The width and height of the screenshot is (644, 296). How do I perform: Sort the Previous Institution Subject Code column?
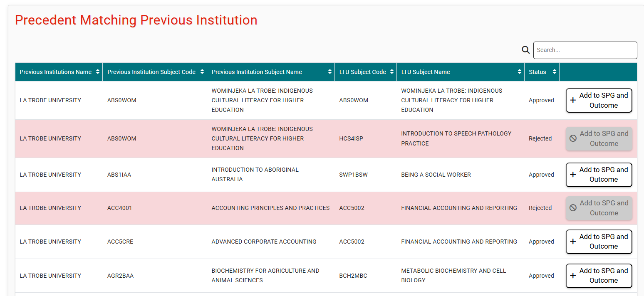203,72
